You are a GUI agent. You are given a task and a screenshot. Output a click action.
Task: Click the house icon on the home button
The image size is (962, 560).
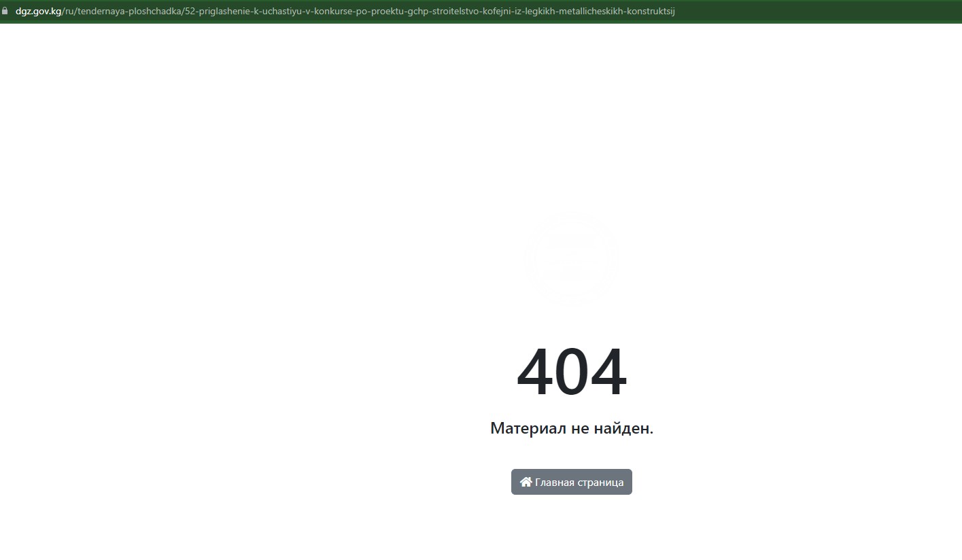[526, 482]
